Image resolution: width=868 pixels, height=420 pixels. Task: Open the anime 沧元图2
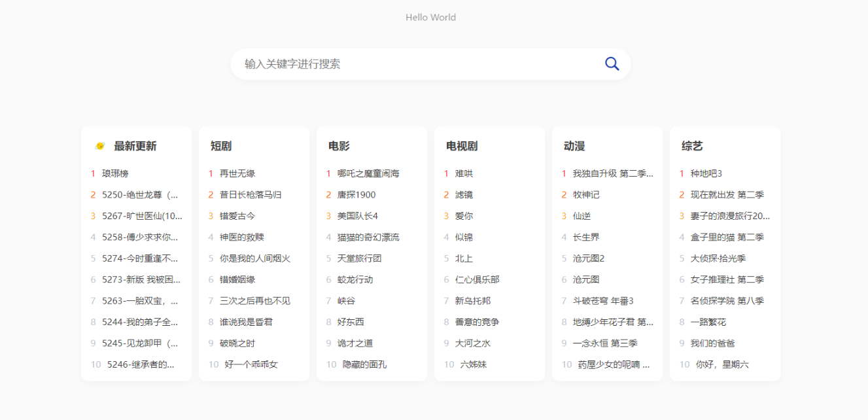589,258
